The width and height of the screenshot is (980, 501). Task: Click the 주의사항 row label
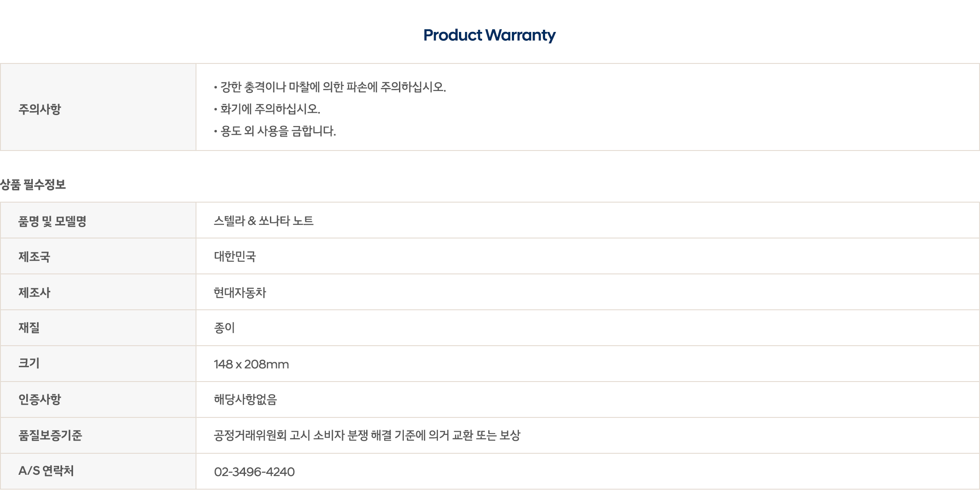coord(40,109)
